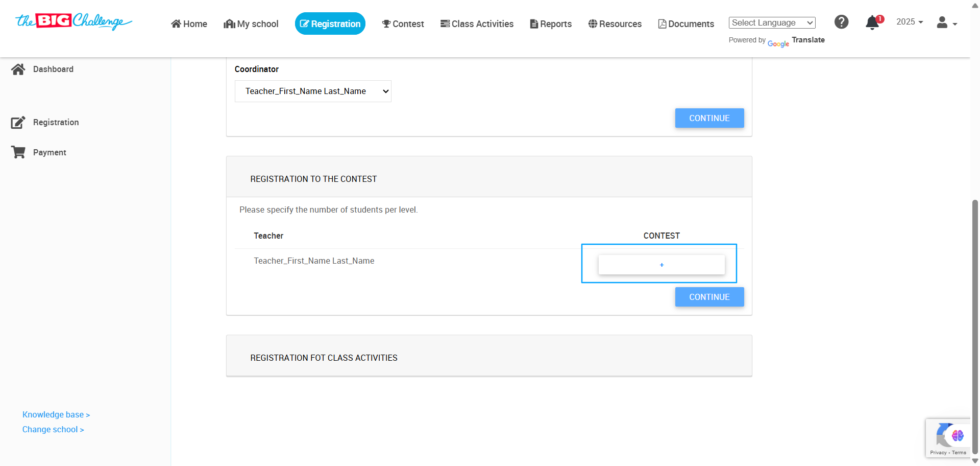Open Class Activities section
Viewport: 980px width, 466px height.
pyautogui.click(x=477, y=24)
